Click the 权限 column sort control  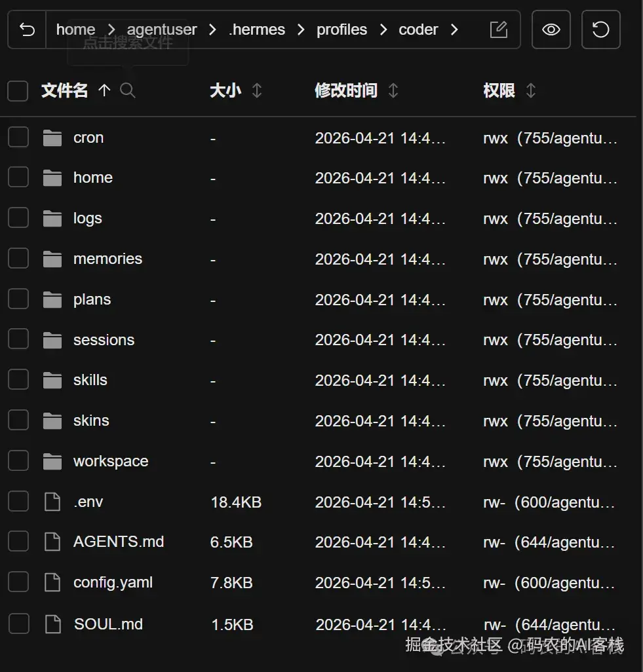point(532,90)
